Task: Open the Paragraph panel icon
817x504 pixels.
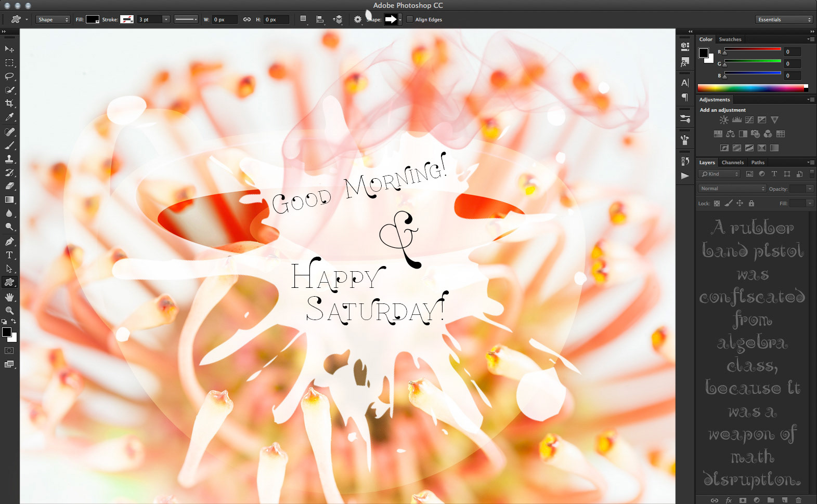Action: pos(685,97)
